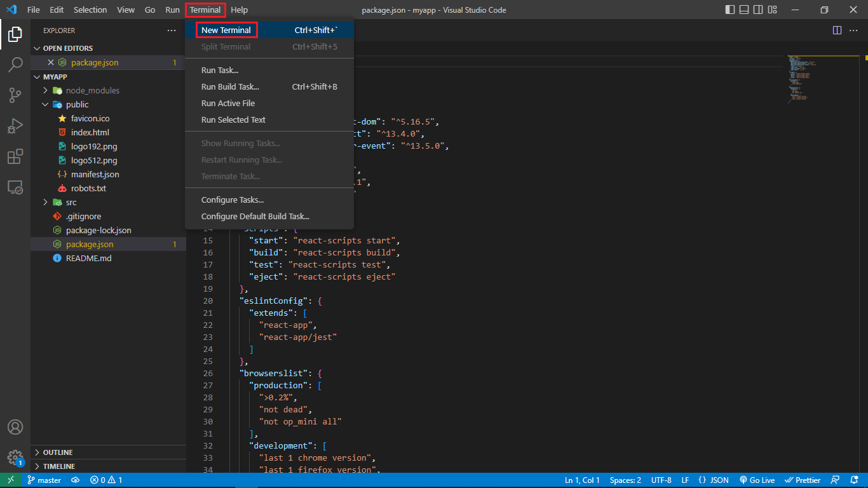Open the Extensions view icon

[15, 156]
